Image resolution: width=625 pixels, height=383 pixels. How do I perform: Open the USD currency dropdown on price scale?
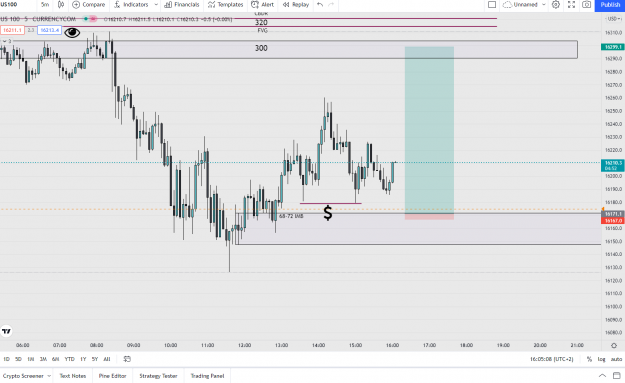613,19
